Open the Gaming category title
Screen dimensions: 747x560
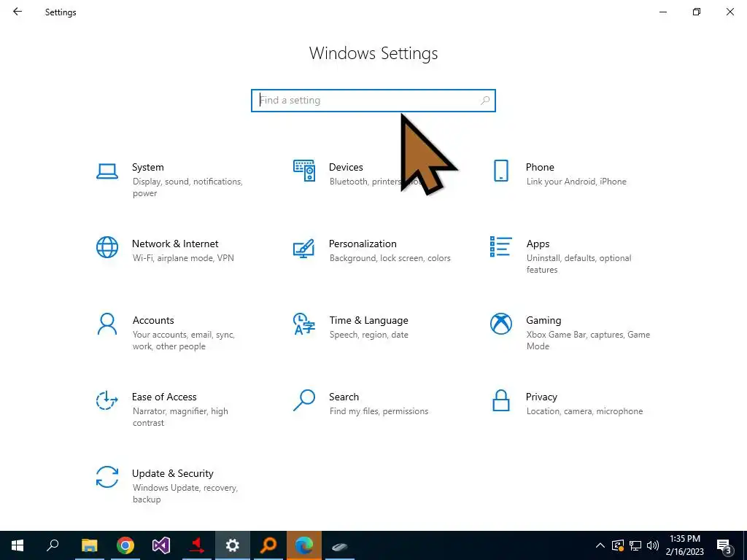[x=543, y=321]
